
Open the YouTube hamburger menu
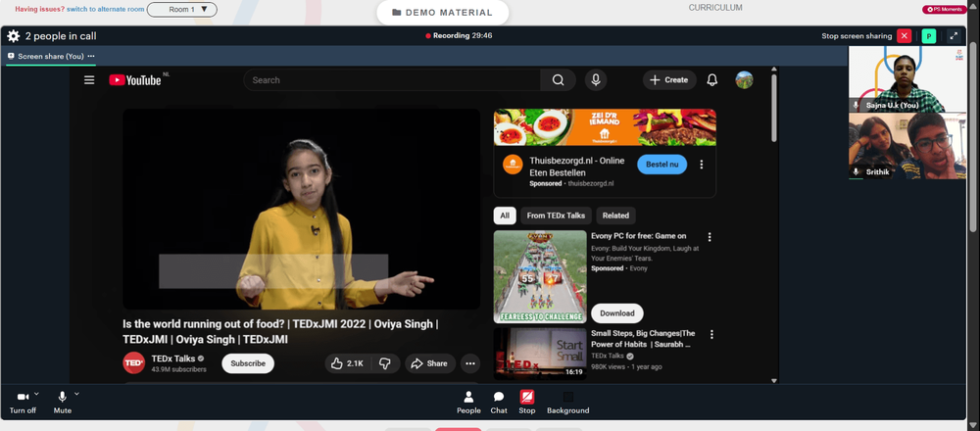coord(89,80)
